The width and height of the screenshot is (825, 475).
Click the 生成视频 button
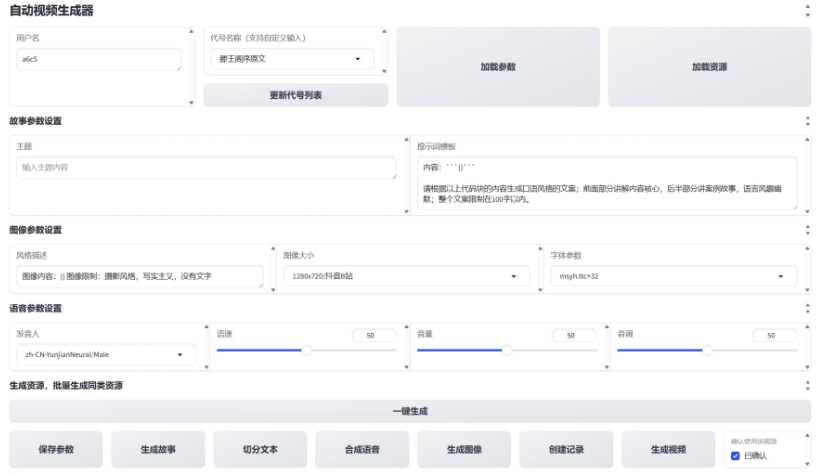pos(668,450)
